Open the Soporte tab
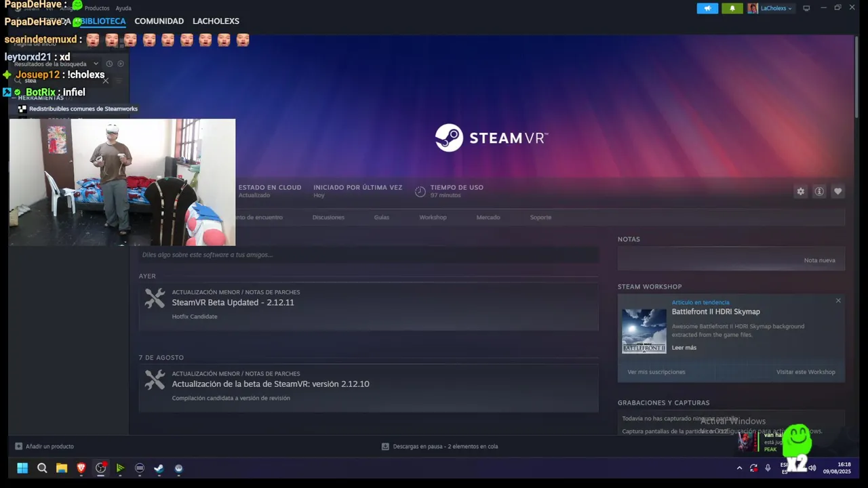 (x=540, y=218)
